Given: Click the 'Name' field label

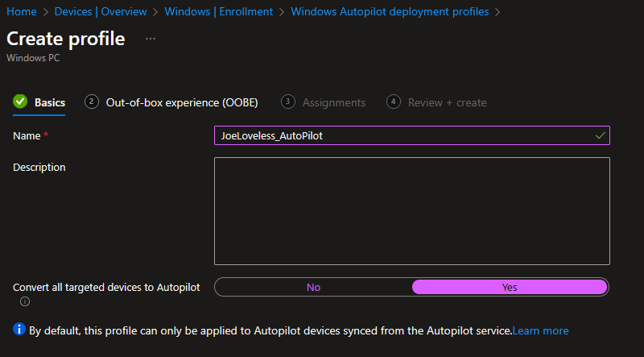Looking at the screenshot, I should tap(27, 135).
